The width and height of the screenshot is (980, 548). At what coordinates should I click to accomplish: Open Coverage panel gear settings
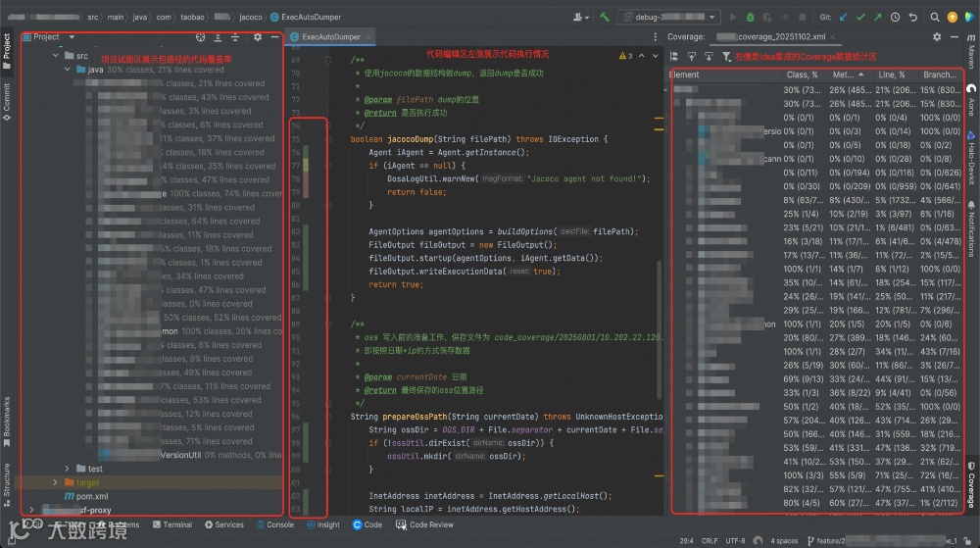[936, 37]
